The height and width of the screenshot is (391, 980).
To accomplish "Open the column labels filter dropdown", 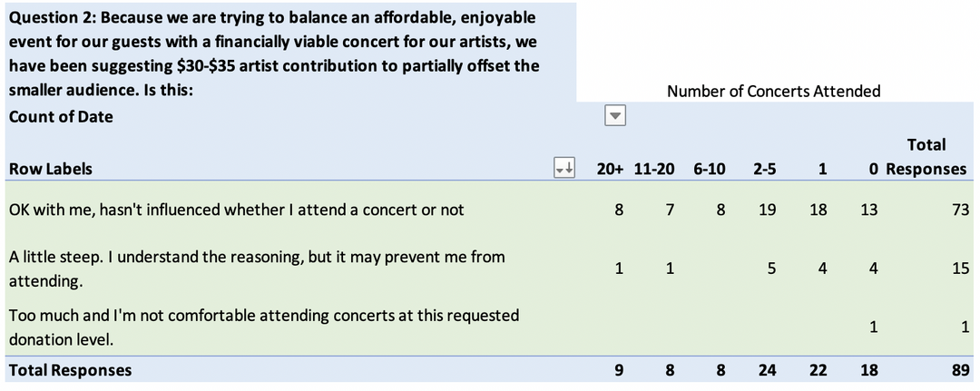I will pyautogui.click(x=615, y=116).
